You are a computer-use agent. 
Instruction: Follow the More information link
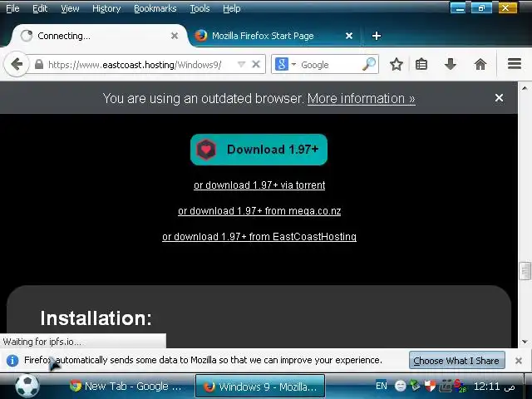coord(362,99)
